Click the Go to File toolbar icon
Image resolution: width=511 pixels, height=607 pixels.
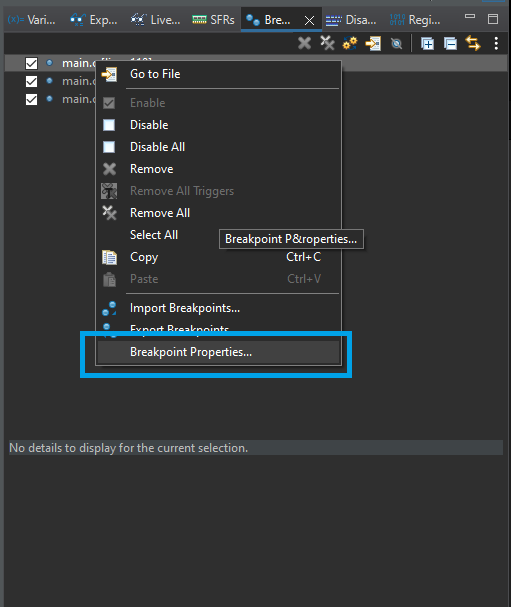click(x=373, y=43)
